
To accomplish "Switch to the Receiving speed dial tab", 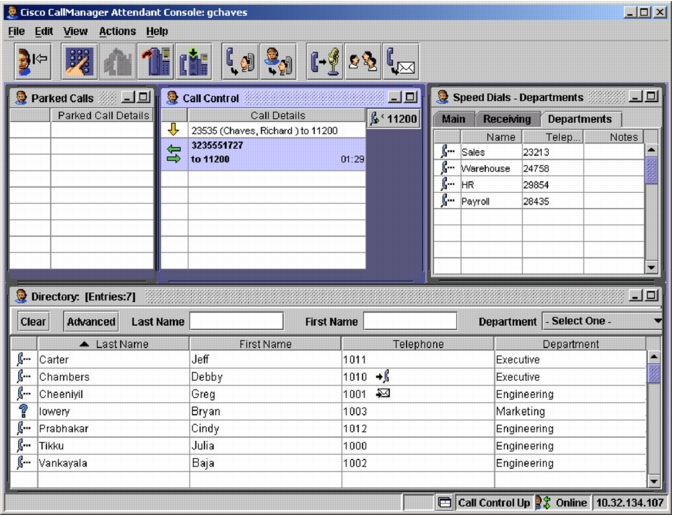I will [x=507, y=119].
